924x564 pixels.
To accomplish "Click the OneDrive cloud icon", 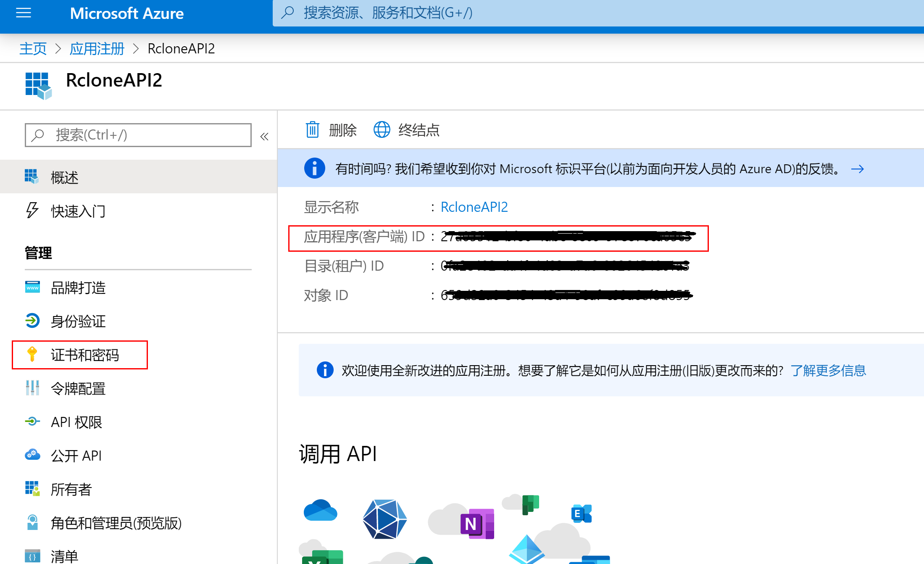I will tap(320, 510).
